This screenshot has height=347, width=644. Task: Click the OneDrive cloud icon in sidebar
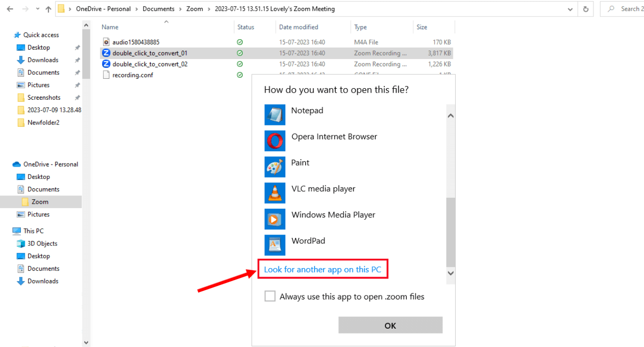16,164
